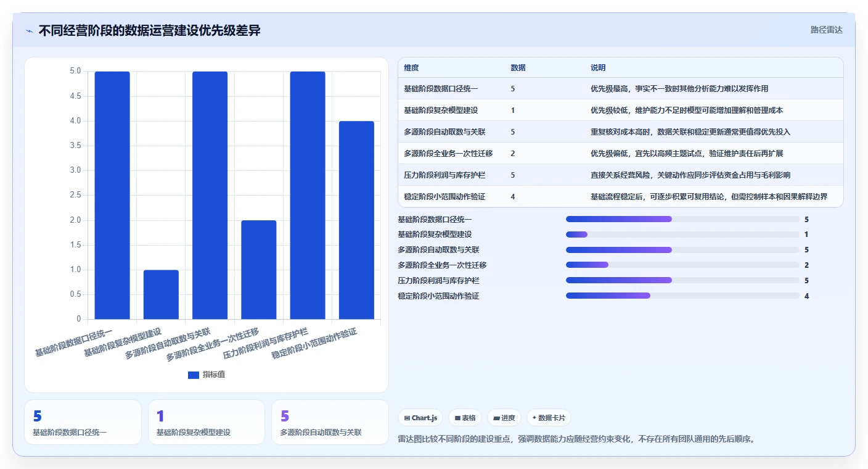Click progress bar for 压力阶段利润与库存护栏
868x469 pixels.
[x=682, y=280]
